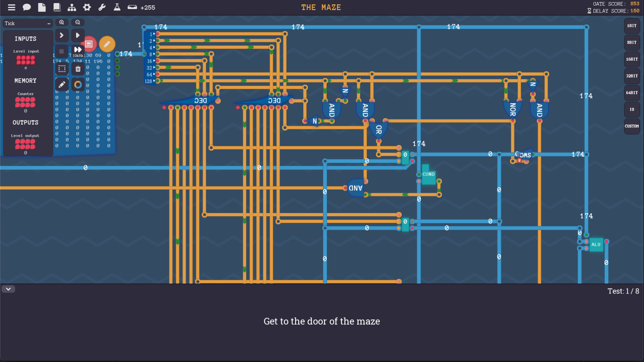Open the in-game manual book icon
The height and width of the screenshot is (362, 644).
57,7
